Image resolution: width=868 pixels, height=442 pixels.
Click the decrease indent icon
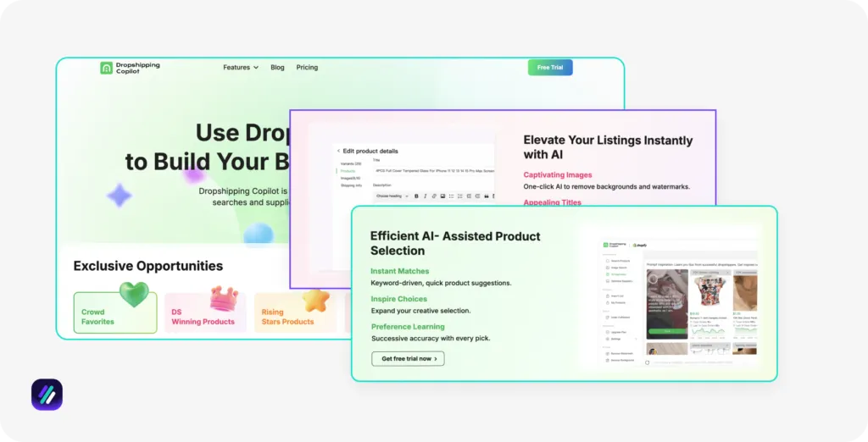point(469,196)
